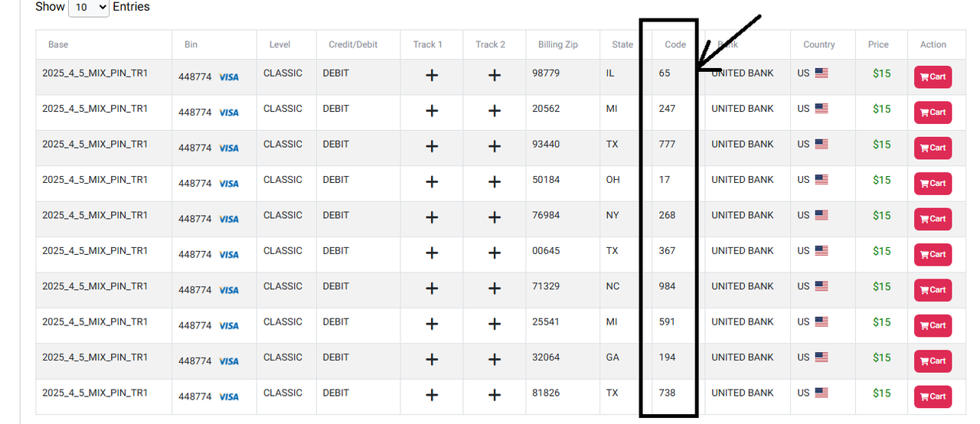Sort by the Billing Zip column header
The height and width of the screenshot is (424, 980).
coord(558,44)
